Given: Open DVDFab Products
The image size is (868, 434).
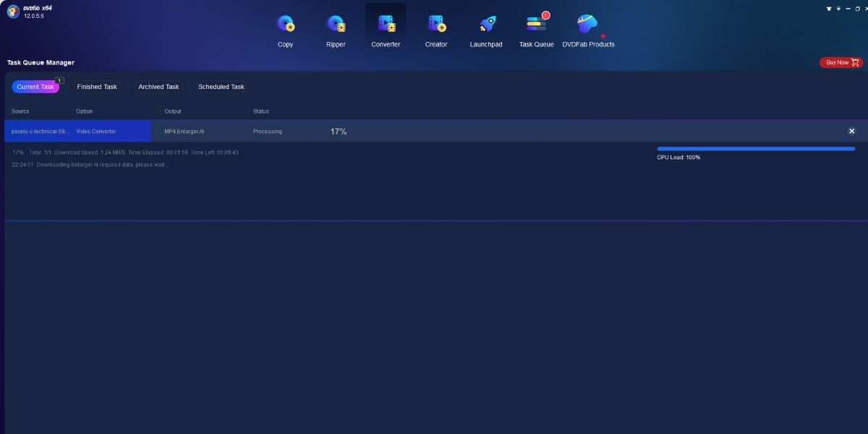Looking at the screenshot, I should 588,30.
